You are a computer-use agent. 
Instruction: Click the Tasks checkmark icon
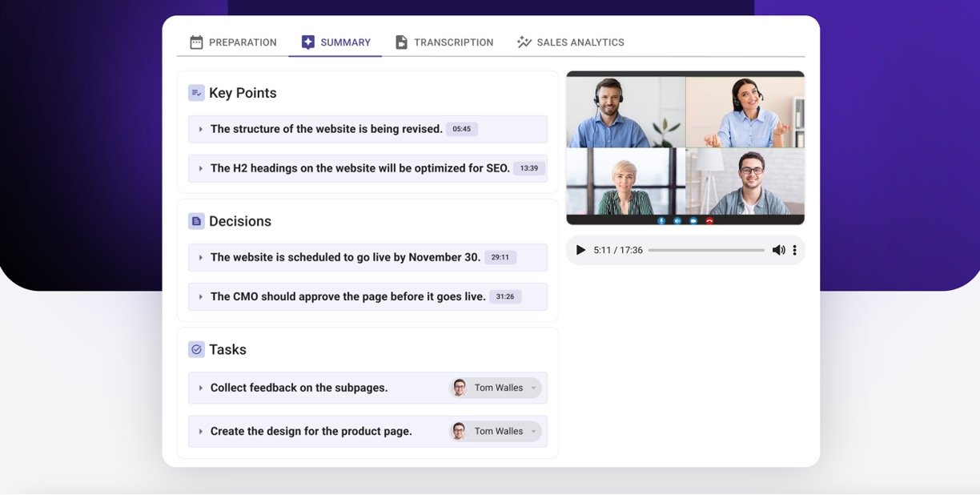(196, 349)
